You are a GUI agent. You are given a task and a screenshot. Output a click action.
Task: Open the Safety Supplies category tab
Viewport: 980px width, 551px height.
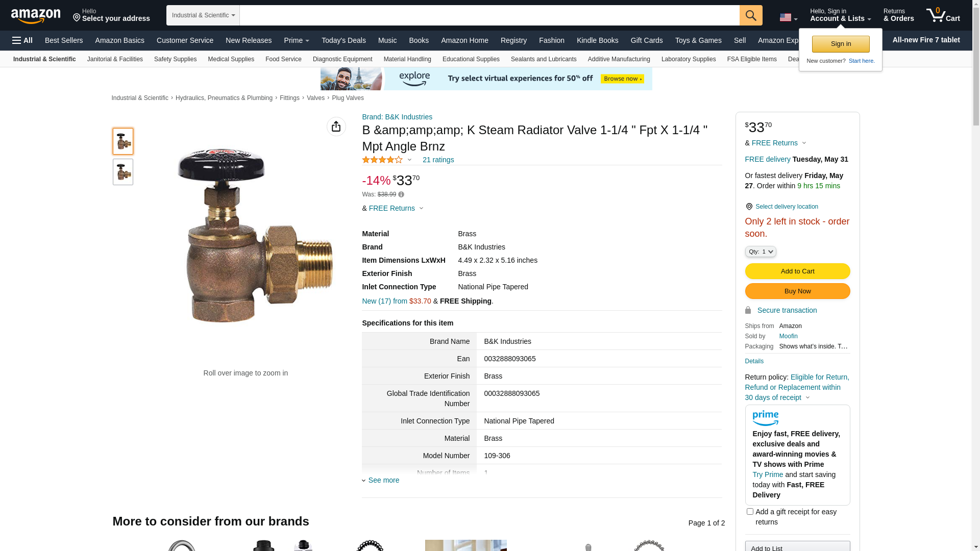point(175,59)
